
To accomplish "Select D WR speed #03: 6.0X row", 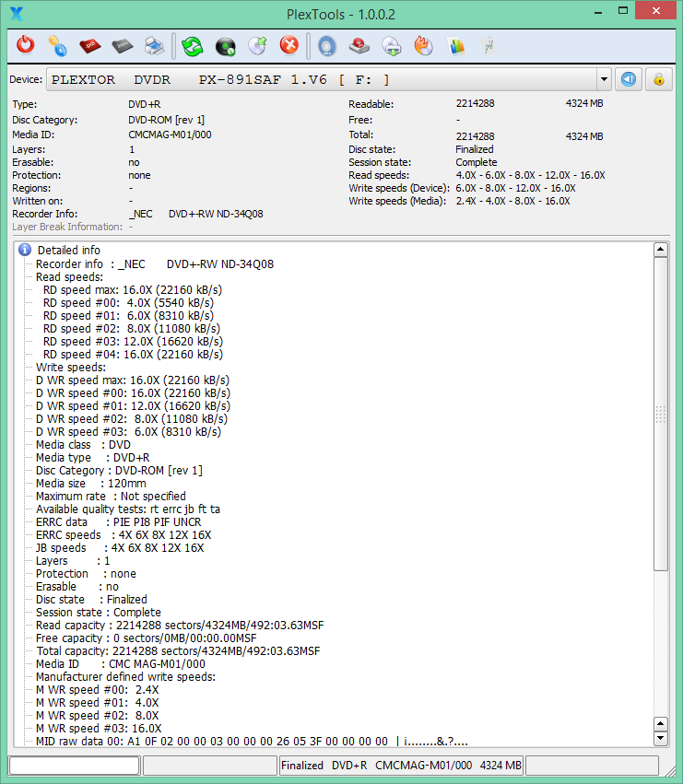I will [x=129, y=431].
